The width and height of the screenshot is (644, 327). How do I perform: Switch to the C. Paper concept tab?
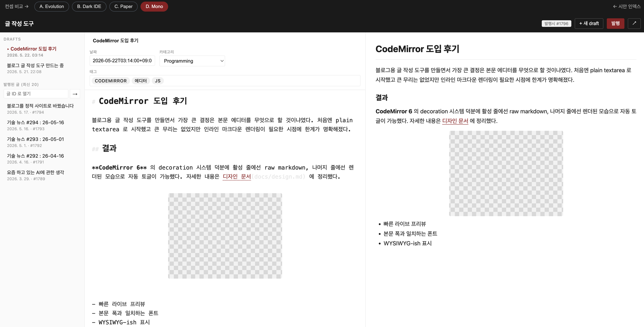point(123,6)
